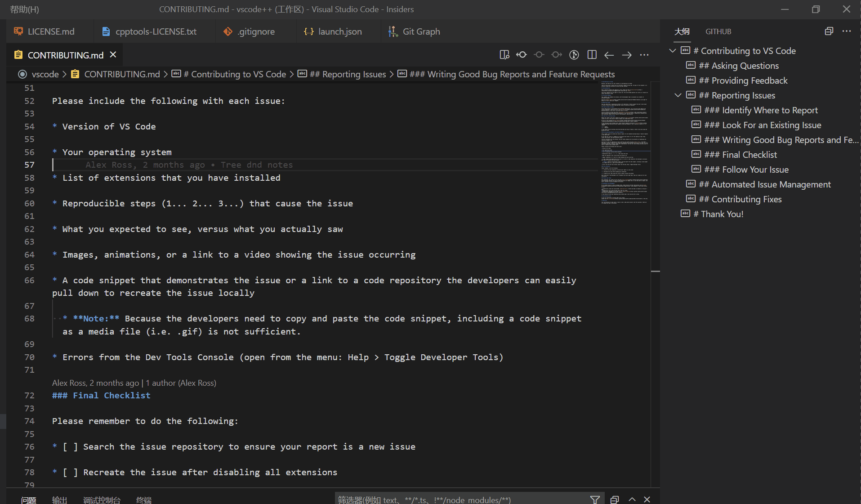
Task: Open changes with previous revision icon
Action: [x=522, y=55]
